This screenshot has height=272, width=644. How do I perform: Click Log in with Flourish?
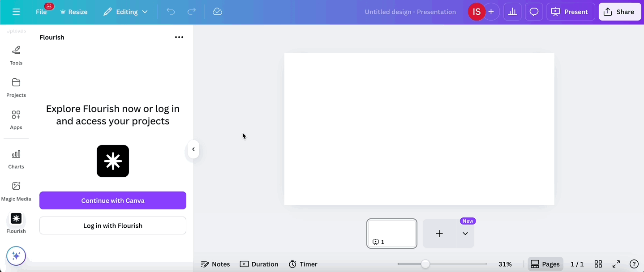click(113, 225)
